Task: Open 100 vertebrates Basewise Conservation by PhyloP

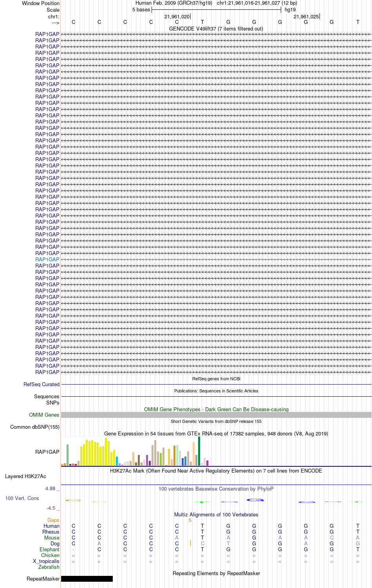Action: (x=216, y=489)
